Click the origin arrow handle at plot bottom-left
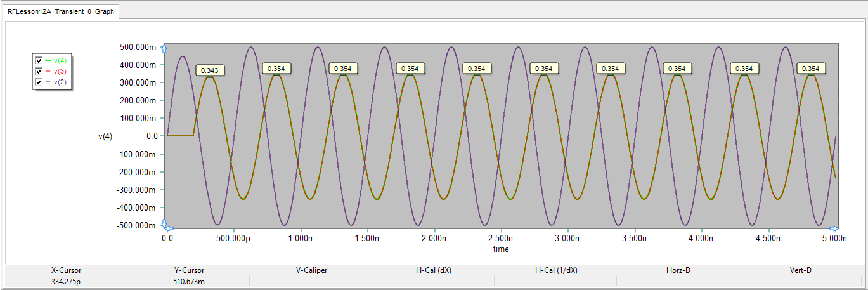868x290 pixels. tap(164, 225)
